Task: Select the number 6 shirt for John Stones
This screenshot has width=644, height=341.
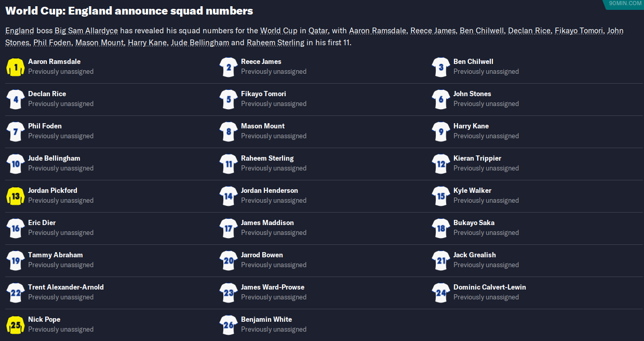Action: [x=441, y=99]
